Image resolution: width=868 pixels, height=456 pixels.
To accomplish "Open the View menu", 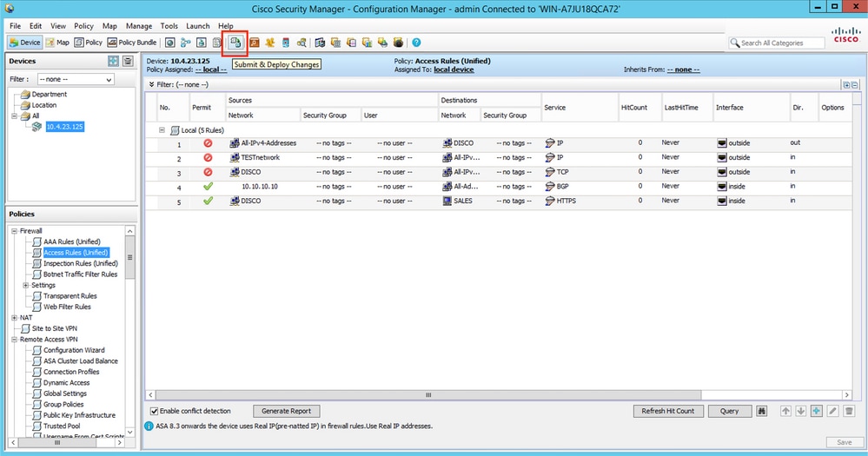I will point(58,26).
